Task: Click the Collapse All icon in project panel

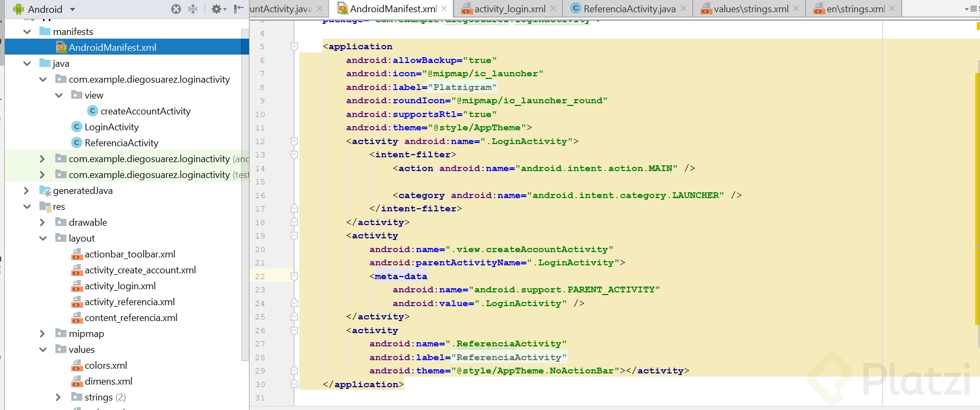Action: [193, 9]
